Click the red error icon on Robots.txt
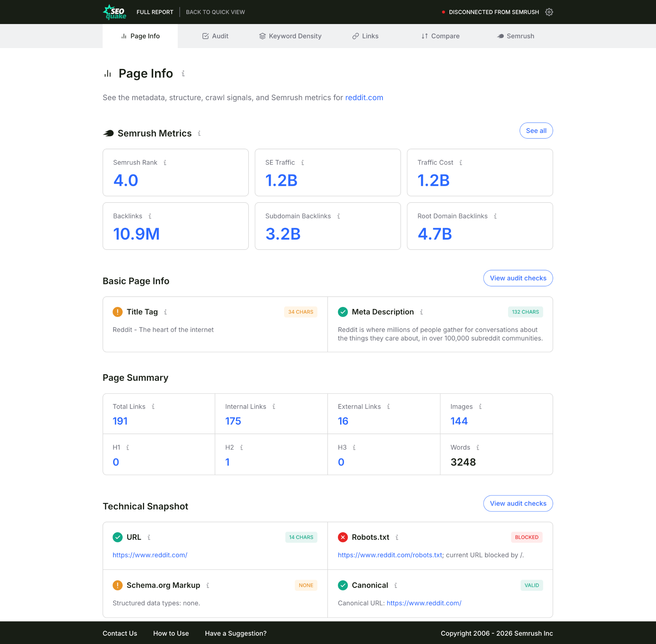 click(342, 537)
